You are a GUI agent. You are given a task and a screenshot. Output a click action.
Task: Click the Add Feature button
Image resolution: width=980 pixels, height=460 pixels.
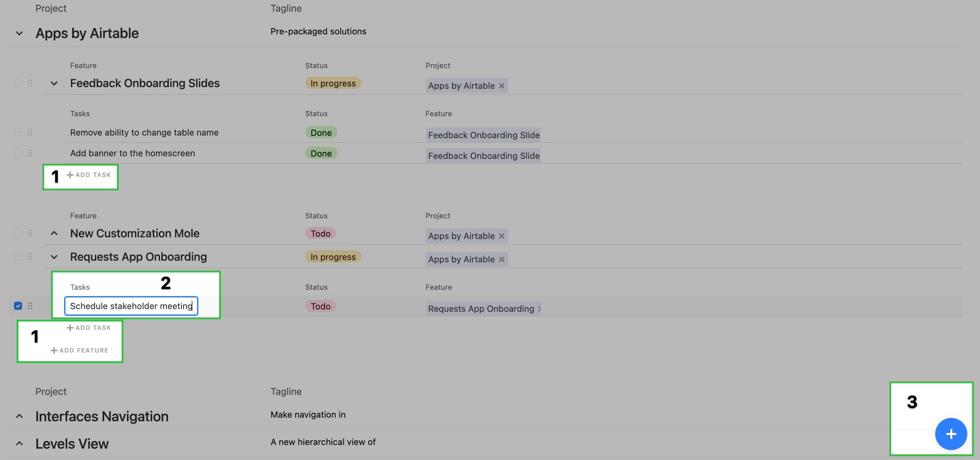click(x=79, y=351)
